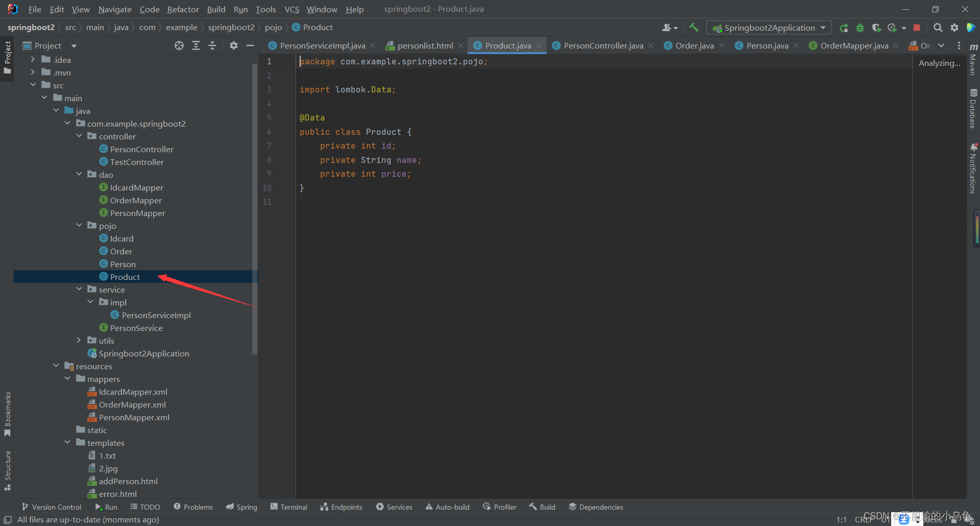Click the line 1:1 cursor position indicator
The width and height of the screenshot is (980, 526).
tap(842, 519)
